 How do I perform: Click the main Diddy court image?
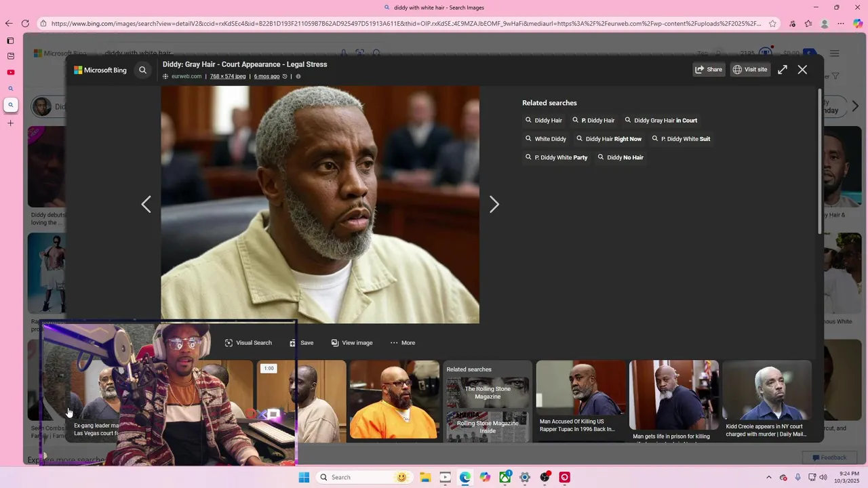320,205
